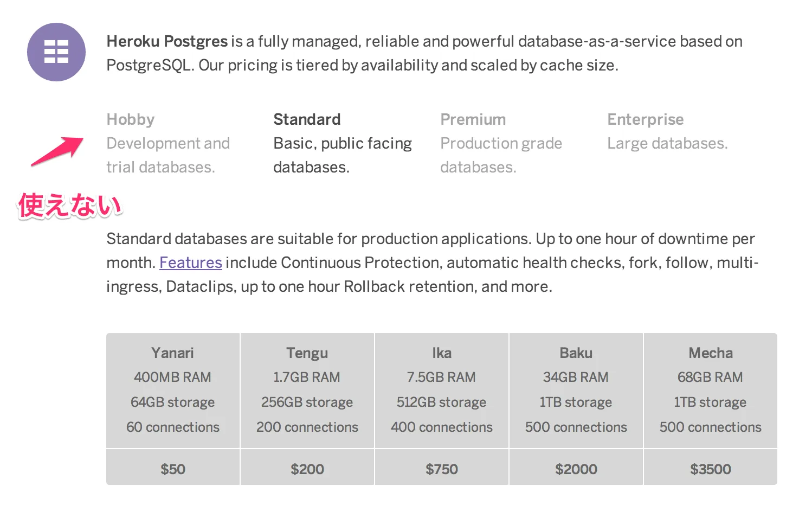The height and width of the screenshot is (511, 812).
Task: Select the Standard tier tab
Action: 307,119
